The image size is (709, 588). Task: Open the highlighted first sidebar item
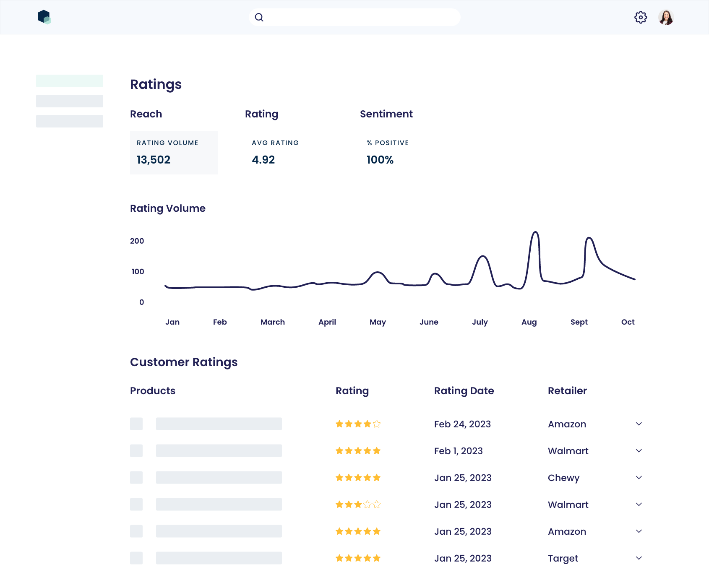70,81
